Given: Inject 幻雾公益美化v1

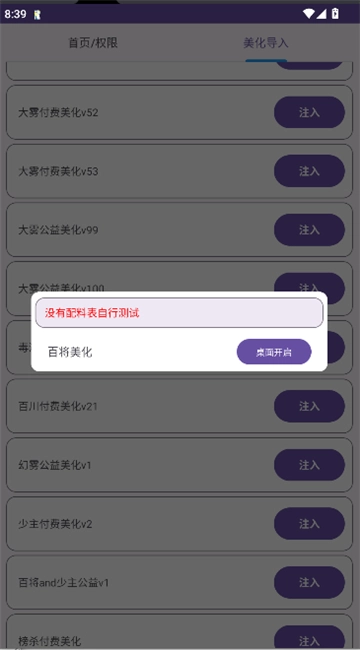Looking at the screenshot, I should pyautogui.click(x=309, y=465).
